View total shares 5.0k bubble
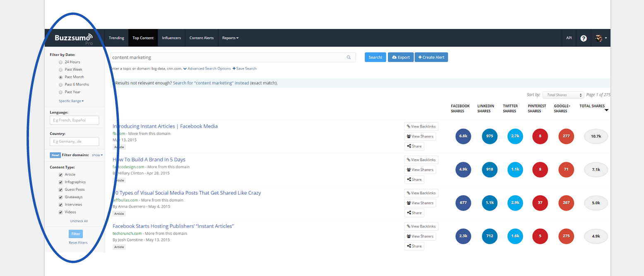 pyautogui.click(x=596, y=203)
